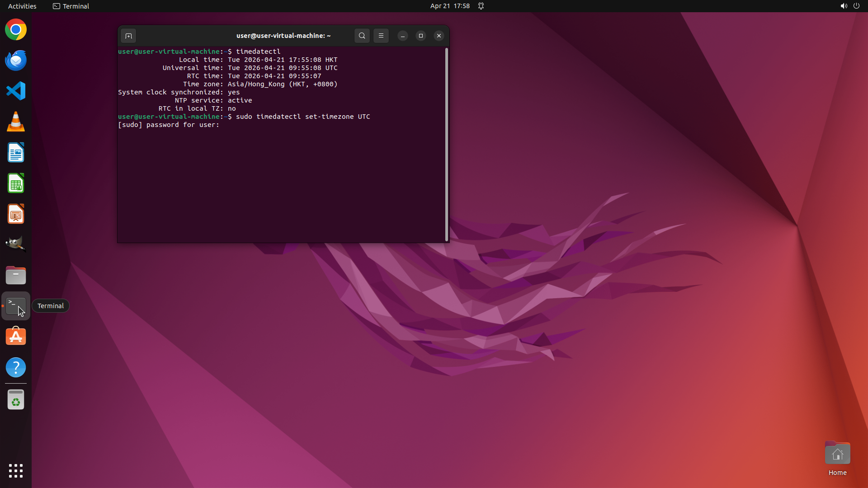The width and height of the screenshot is (868, 488).
Task: Open the clock and calendar menu
Action: pyautogui.click(x=449, y=6)
